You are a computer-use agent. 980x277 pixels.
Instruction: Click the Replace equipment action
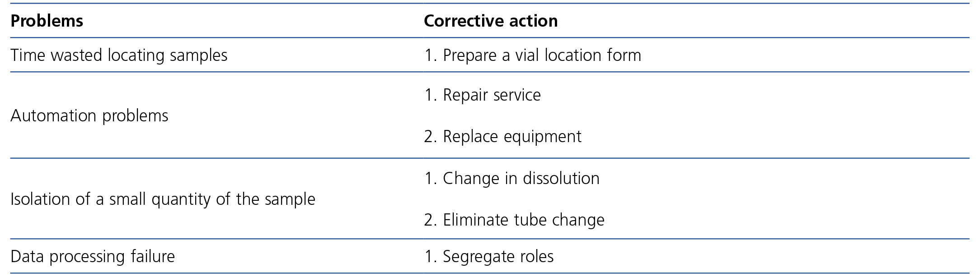click(503, 137)
